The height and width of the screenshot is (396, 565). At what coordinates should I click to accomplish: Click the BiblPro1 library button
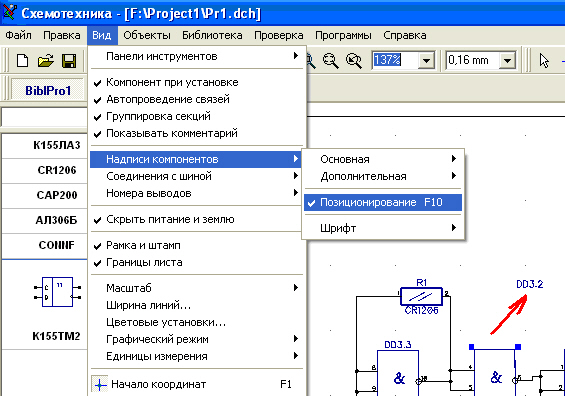point(48,90)
